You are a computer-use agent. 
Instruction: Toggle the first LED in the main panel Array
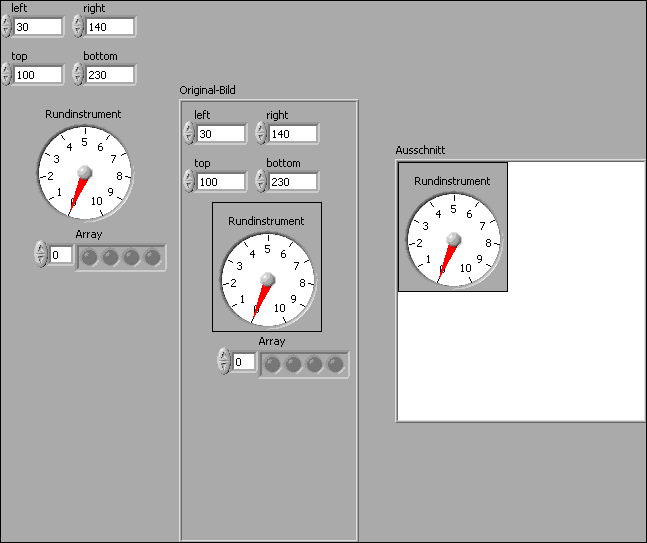point(90,257)
